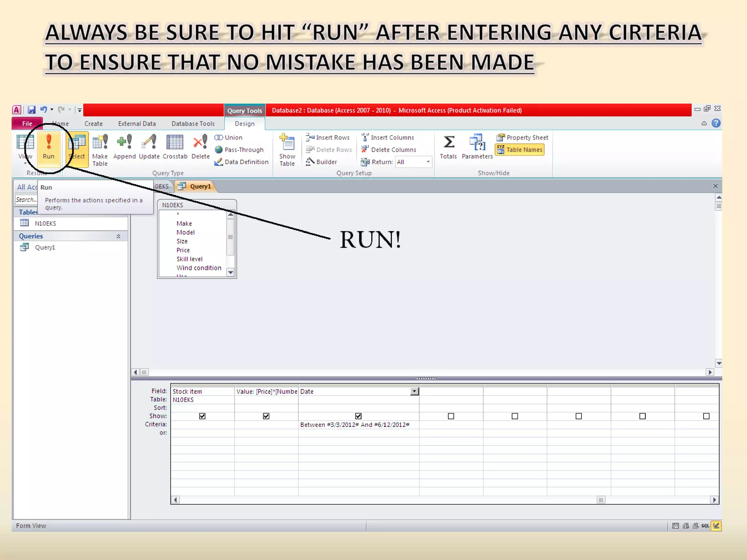Click the Run query icon
Screen dimensions: 747x560
point(49,142)
